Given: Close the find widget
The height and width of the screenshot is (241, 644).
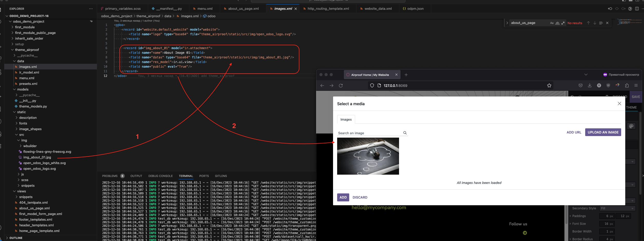Looking at the screenshot, I should pyautogui.click(x=607, y=23).
